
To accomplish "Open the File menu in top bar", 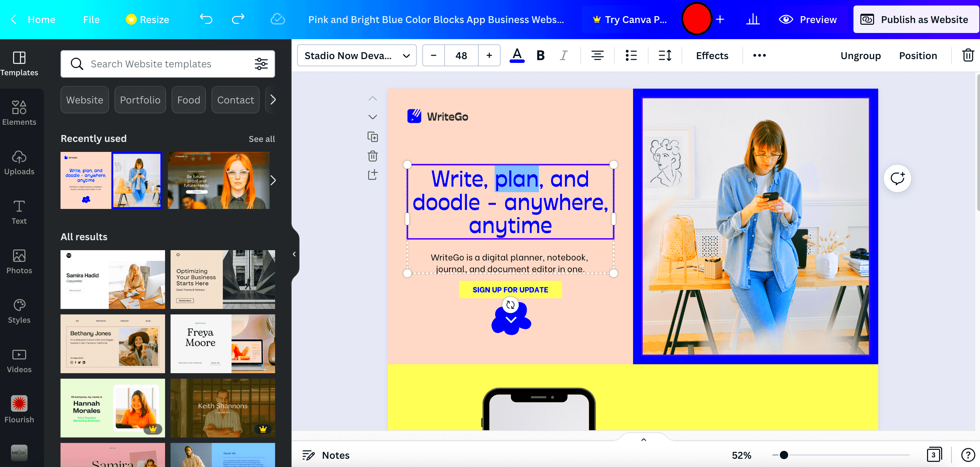I will pos(91,19).
